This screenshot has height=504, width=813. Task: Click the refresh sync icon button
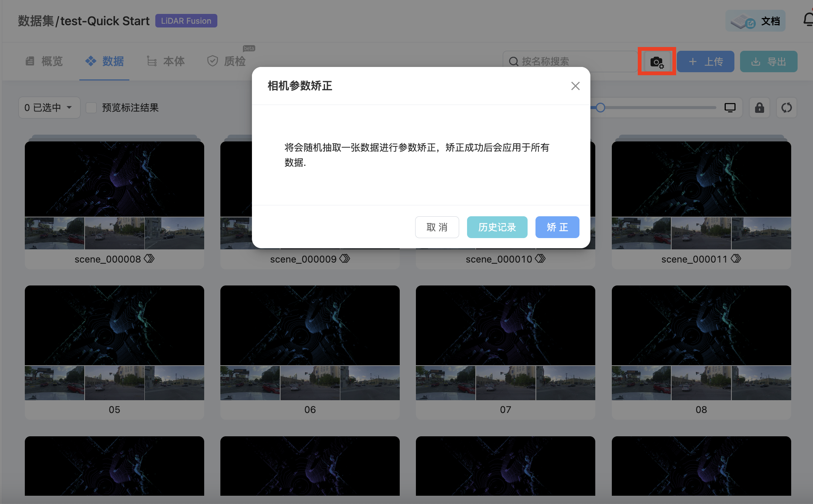coord(786,108)
